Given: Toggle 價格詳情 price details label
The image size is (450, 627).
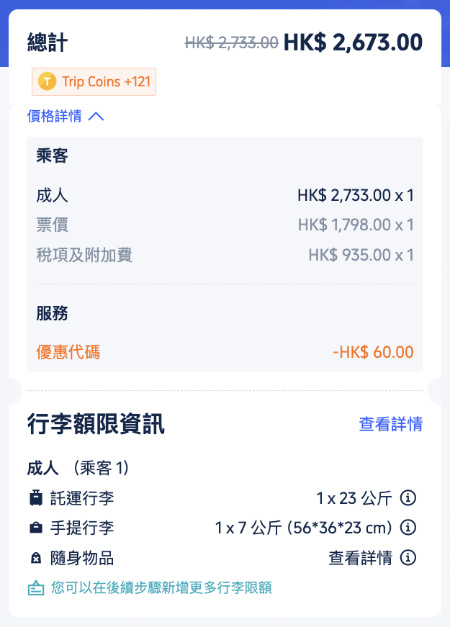Looking at the screenshot, I should click(54, 116).
